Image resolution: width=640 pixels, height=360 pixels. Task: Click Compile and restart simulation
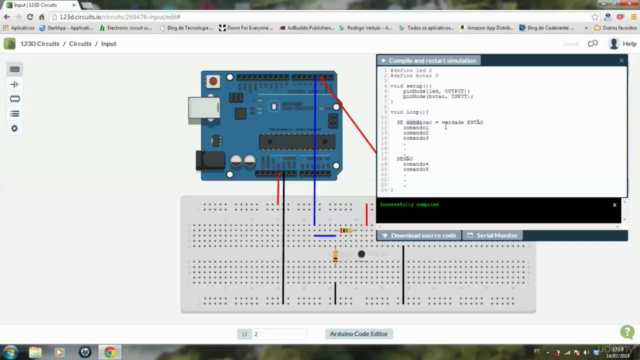pyautogui.click(x=429, y=60)
